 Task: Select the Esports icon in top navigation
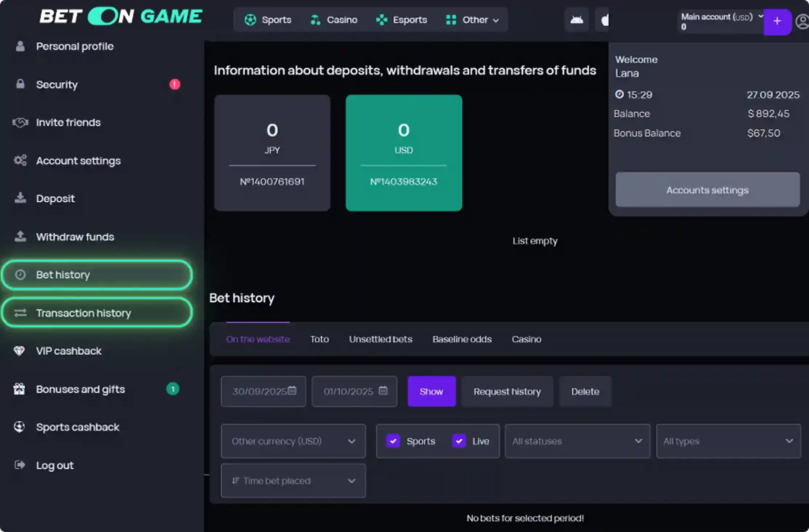click(381, 20)
